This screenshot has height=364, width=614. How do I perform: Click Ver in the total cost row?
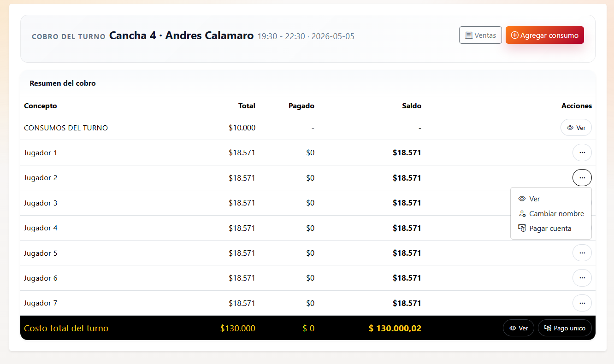519,328
